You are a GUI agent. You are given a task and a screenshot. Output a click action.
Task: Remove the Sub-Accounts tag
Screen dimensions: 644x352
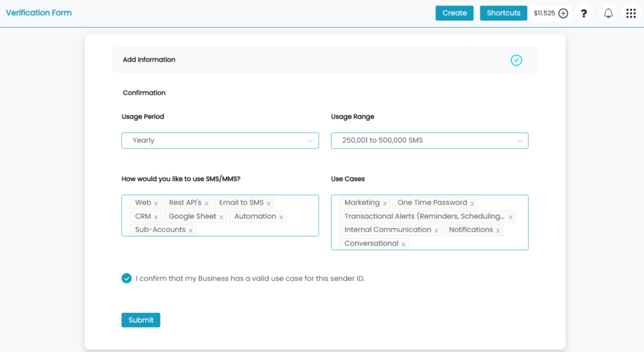(x=191, y=230)
